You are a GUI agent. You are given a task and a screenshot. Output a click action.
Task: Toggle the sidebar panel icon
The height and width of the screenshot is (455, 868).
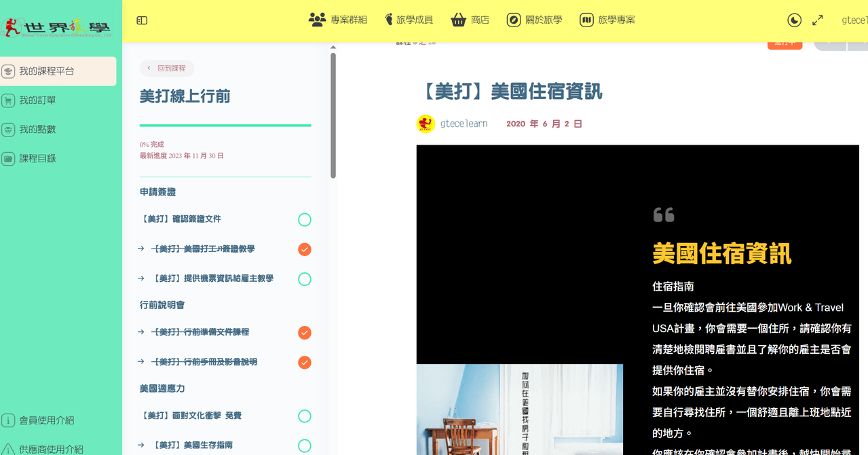tap(142, 20)
